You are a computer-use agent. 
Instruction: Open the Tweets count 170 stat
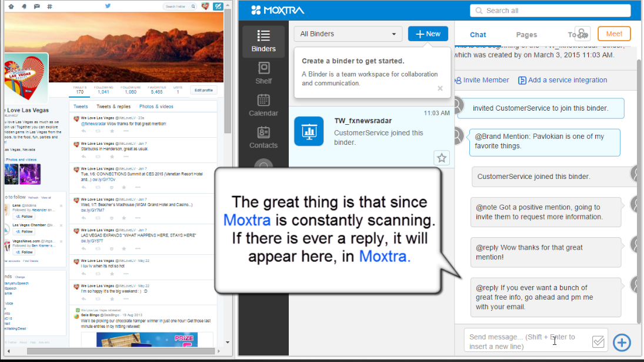tap(79, 90)
